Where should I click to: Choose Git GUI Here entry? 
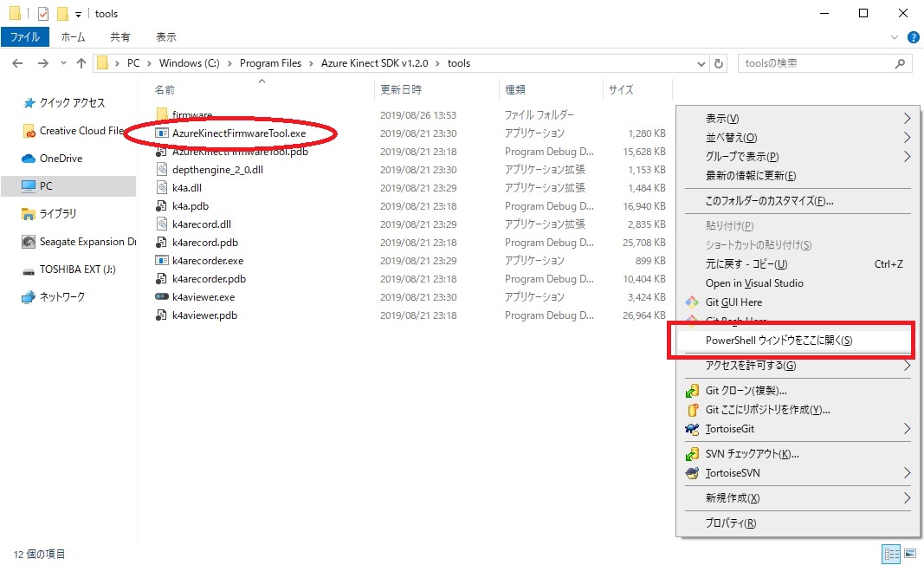pos(798,302)
